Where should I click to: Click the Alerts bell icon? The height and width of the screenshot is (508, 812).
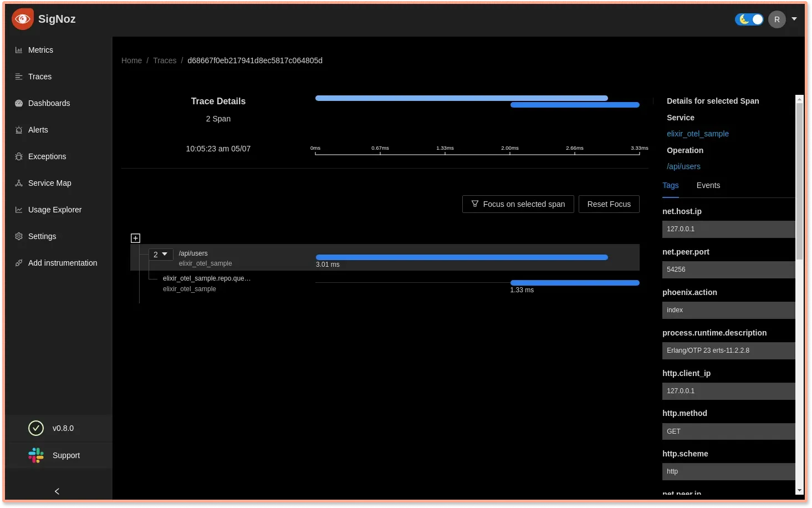(x=19, y=130)
